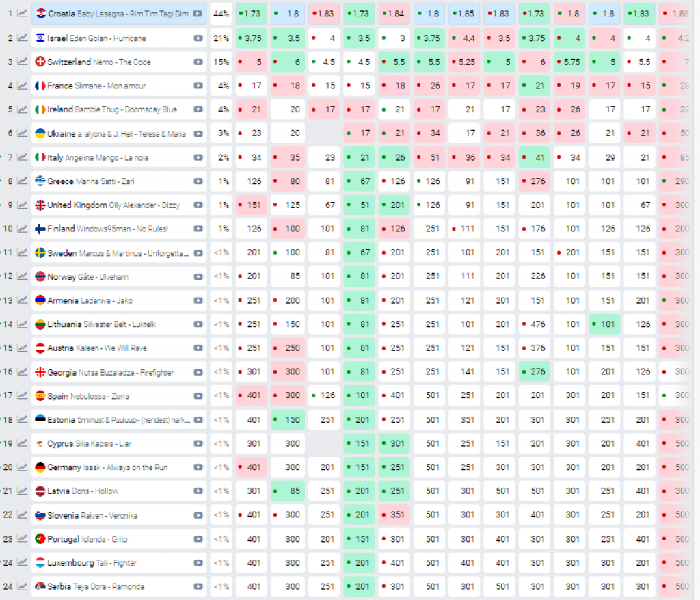Viewport: 700px width, 600px height.
Task: Click the video icon for Switzerland's The Code
Action: [x=198, y=62]
